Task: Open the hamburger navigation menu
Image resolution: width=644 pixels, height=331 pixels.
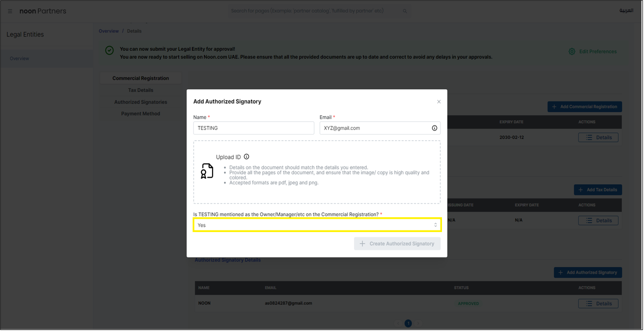Action: [x=10, y=10]
